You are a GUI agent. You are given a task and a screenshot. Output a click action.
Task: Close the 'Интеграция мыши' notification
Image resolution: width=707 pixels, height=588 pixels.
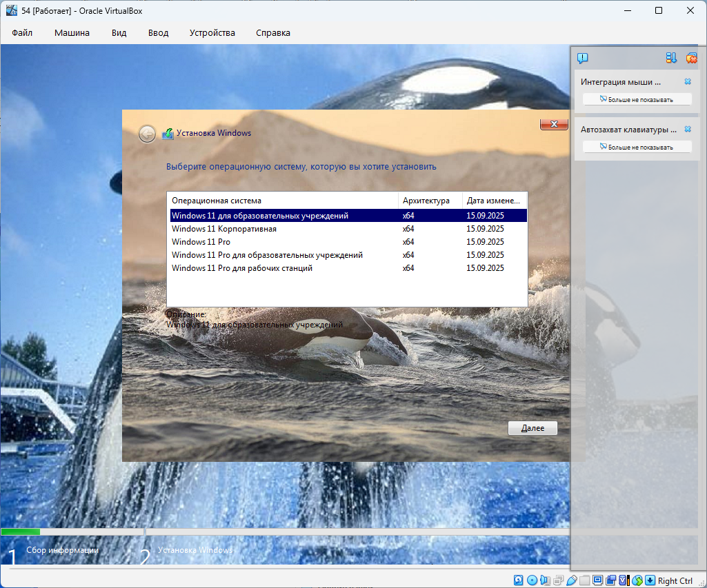point(687,82)
